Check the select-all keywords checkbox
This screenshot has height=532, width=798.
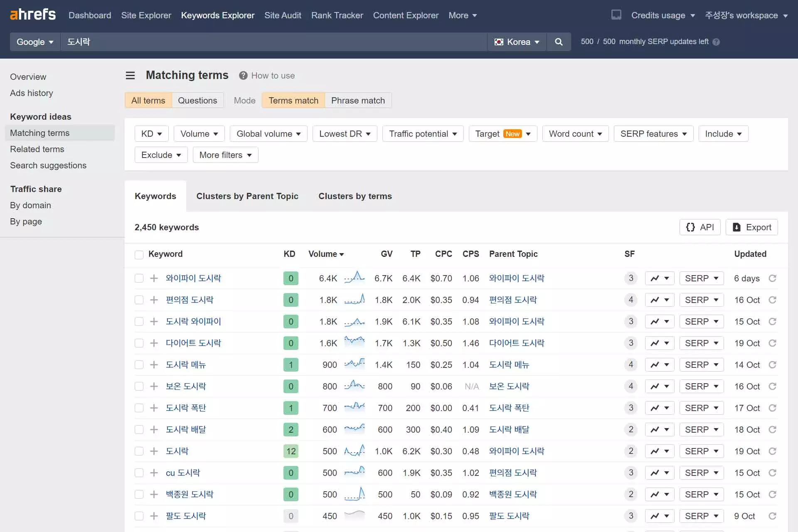[139, 254]
